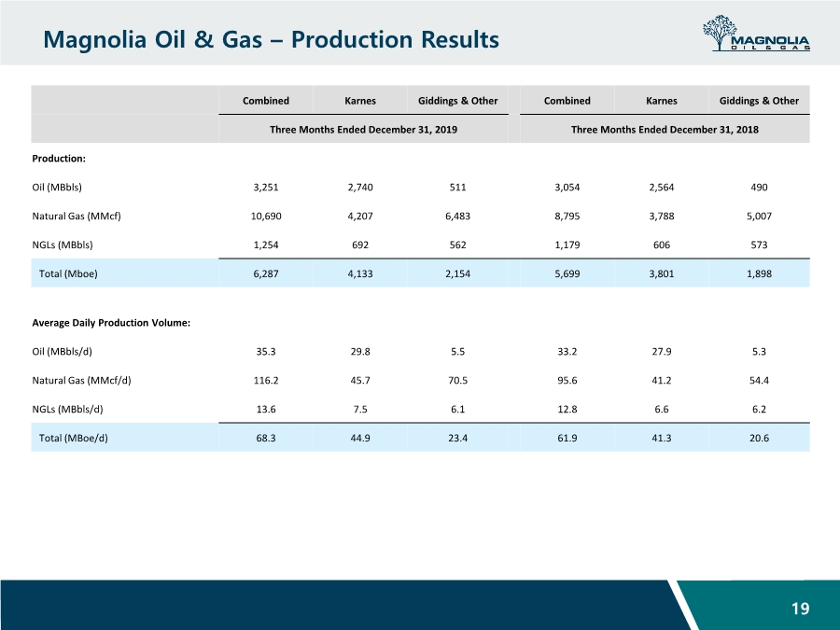Click the total Mboe value 1,898

[x=759, y=273]
